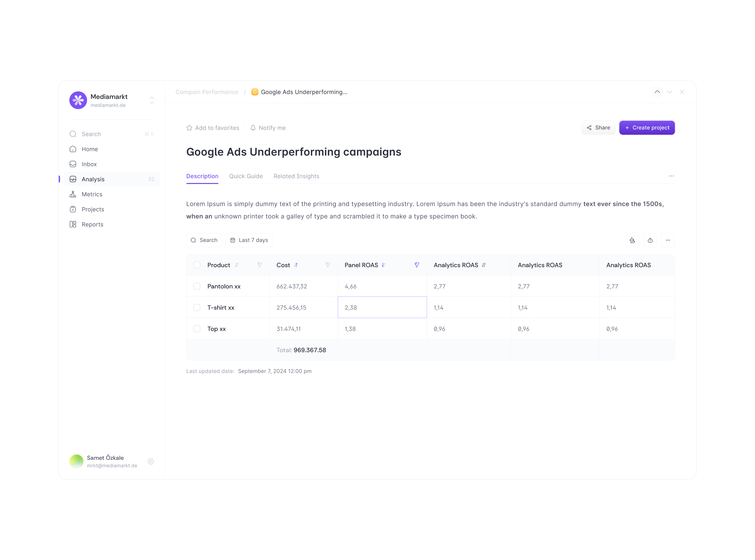Open the table more options menu
Image resolution: width=755 pixels, height=560 pixels.
tap(668, 240)
